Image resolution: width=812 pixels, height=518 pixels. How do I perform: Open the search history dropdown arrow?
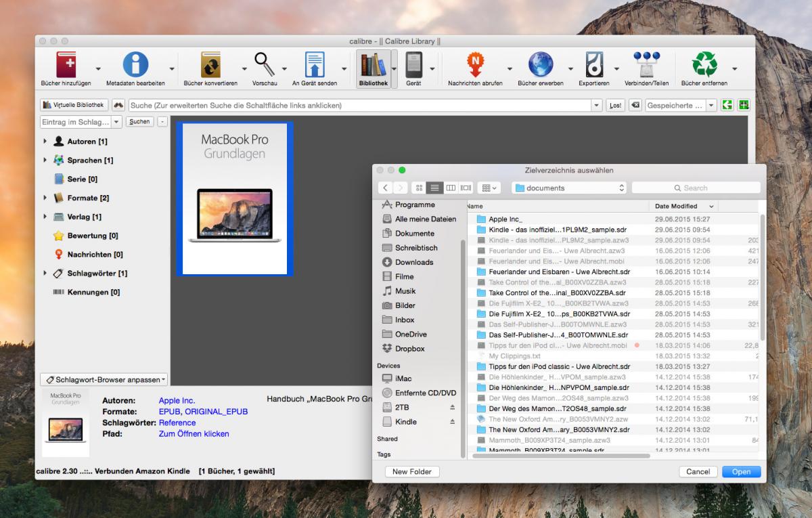point(596,105)
